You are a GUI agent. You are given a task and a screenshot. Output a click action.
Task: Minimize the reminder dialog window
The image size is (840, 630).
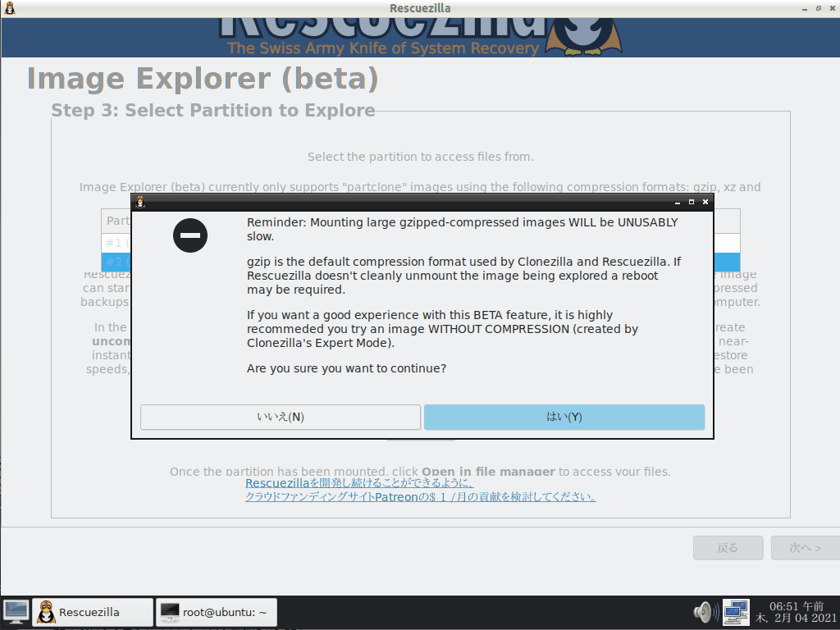point(677,202)
